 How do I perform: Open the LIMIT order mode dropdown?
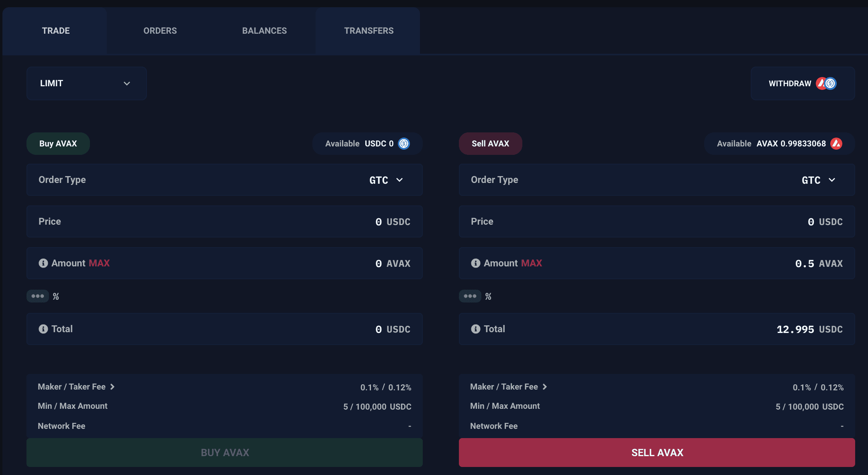coord(86,83)
